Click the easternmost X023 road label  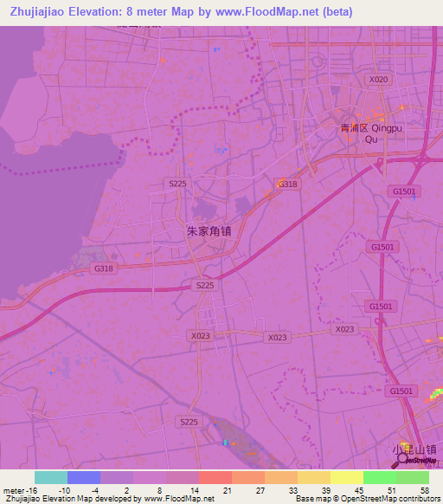[344, 329]
